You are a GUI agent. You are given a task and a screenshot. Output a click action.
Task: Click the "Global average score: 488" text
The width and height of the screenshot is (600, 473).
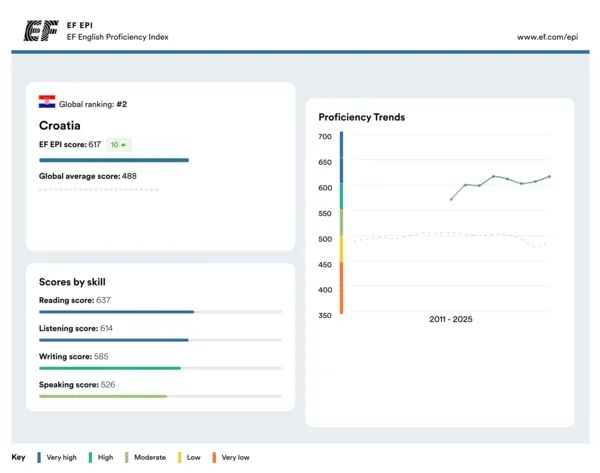pyautogui.click(x=88, y=176)
